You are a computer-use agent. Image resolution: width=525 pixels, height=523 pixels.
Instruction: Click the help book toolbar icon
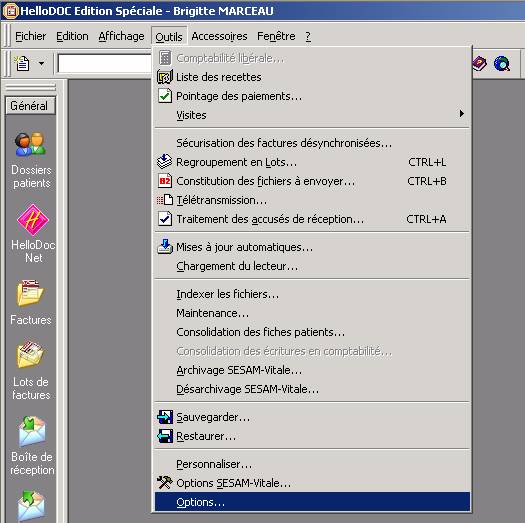click(479, 63)
